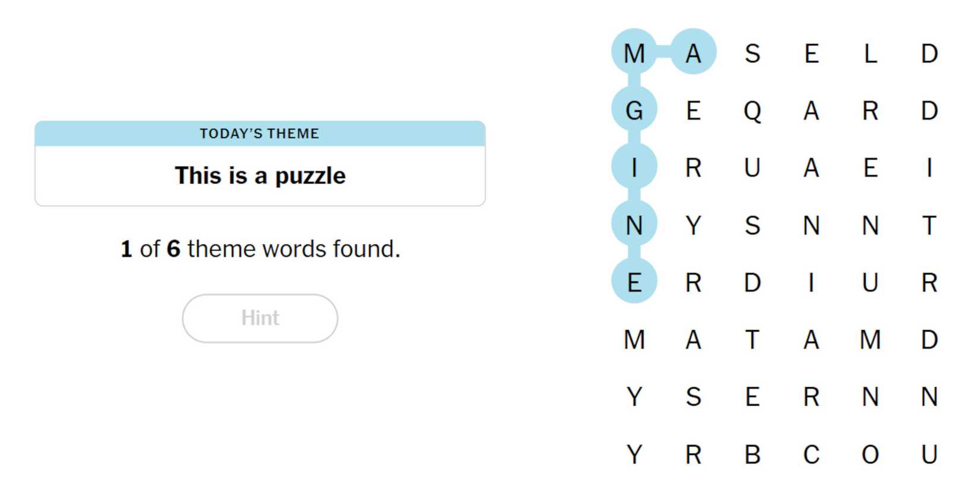This screenshot has height=490, width=980.
Task: Select the highlighted letter G
Action: pyautogui.click(x=634, y=110)
